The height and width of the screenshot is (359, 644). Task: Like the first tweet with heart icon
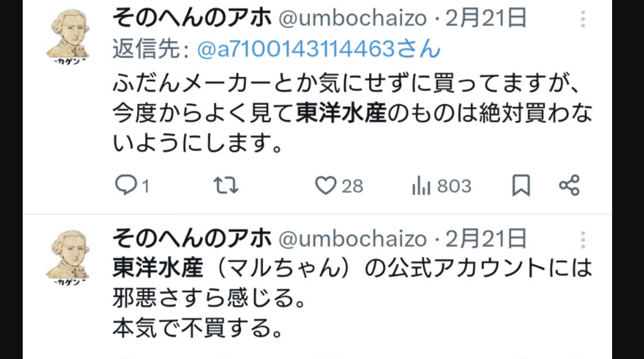pyautogui.click(x=326, y=185)
